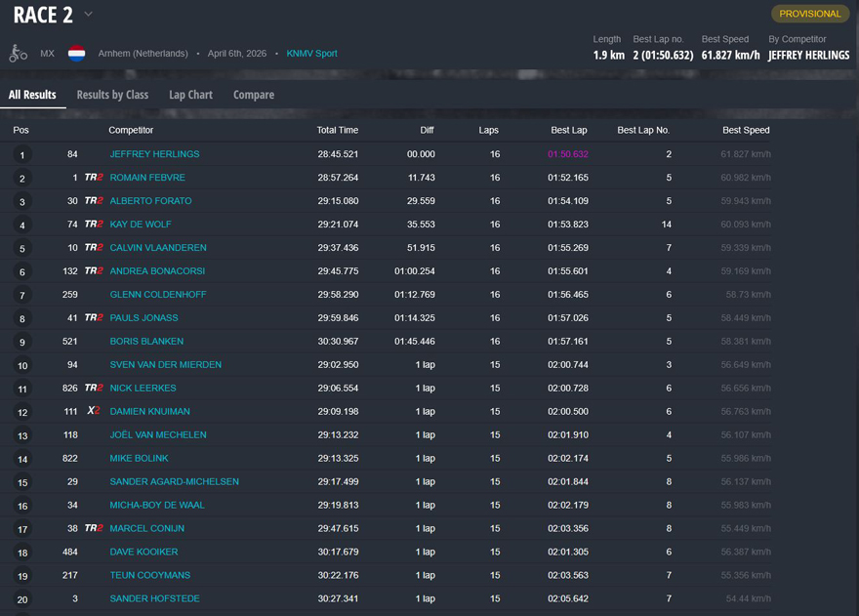
Task: Open the KNMV Sport link
Action: pos(311,54)
